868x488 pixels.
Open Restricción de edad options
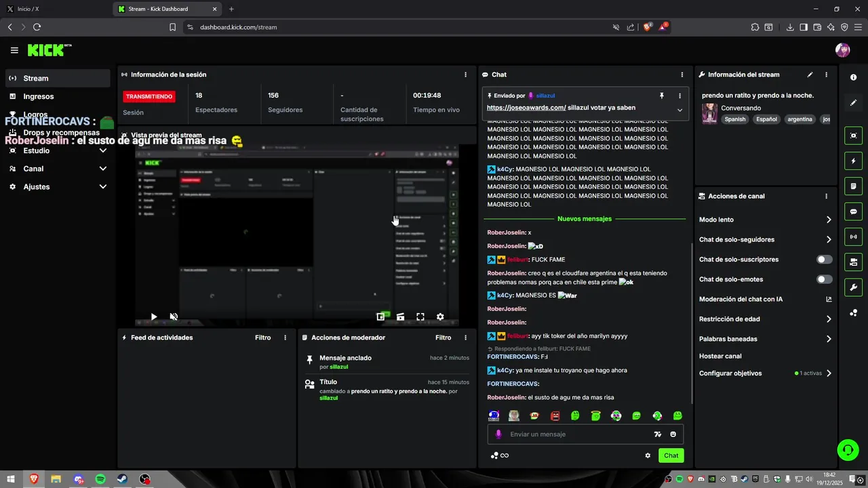[765, 319]
